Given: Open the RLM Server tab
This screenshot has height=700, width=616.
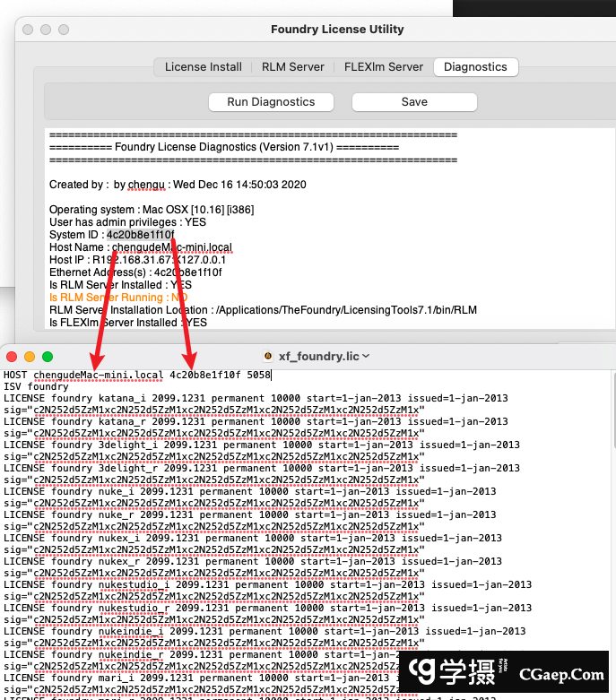Looking at the screenshot, I should [x=292, y=67].
